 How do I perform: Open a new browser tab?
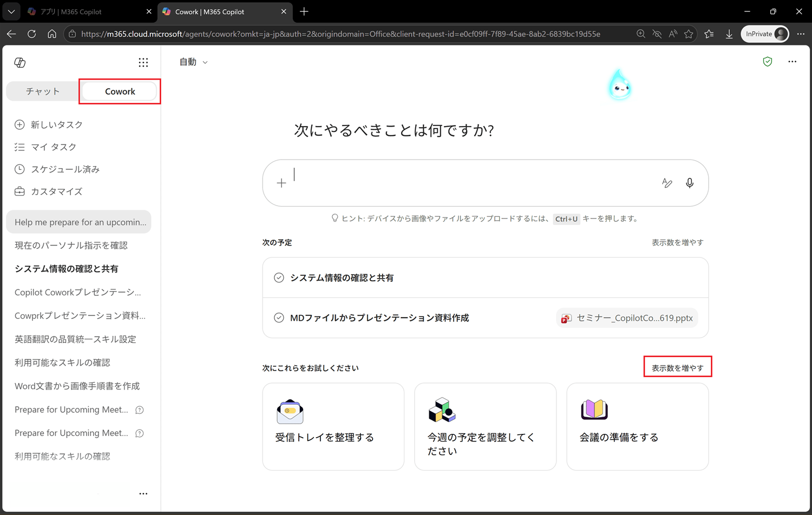click(x=304, y=11)
